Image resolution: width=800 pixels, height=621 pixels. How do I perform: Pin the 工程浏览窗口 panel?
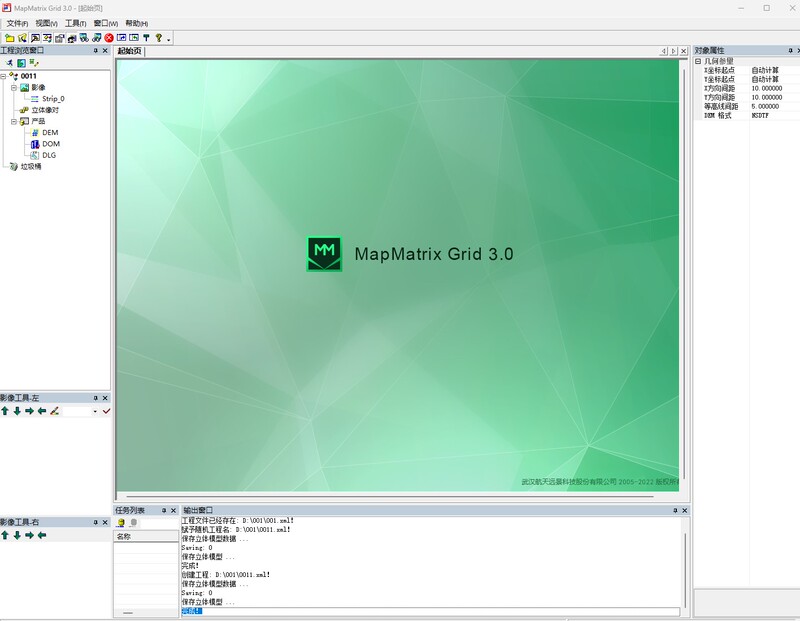pyautogui.click(x=95, y=51)
